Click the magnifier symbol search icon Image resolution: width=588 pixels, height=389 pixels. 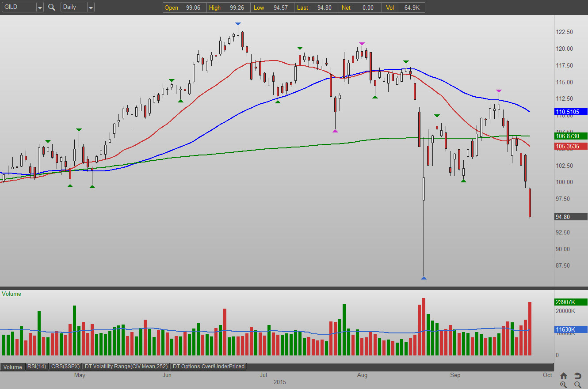point(52,7)
